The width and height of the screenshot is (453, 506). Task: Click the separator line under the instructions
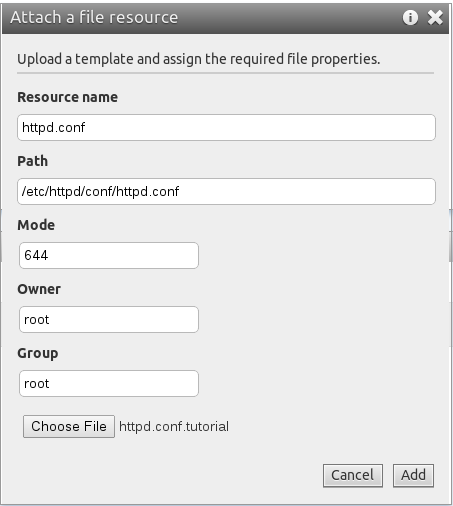(x=226, y=73)
